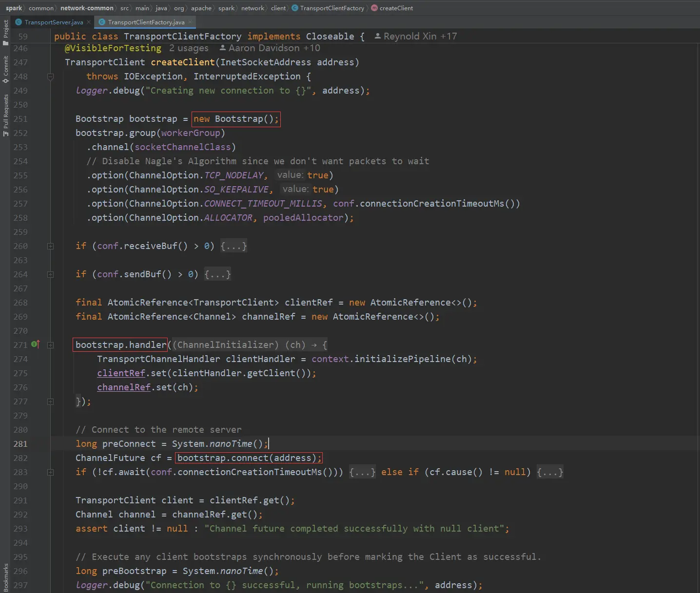The width and height of the screenshot is (700, 593).
Task: Click the (ChannelInitializer) cast hint on line 271
Action: click(x=226, y=345)
